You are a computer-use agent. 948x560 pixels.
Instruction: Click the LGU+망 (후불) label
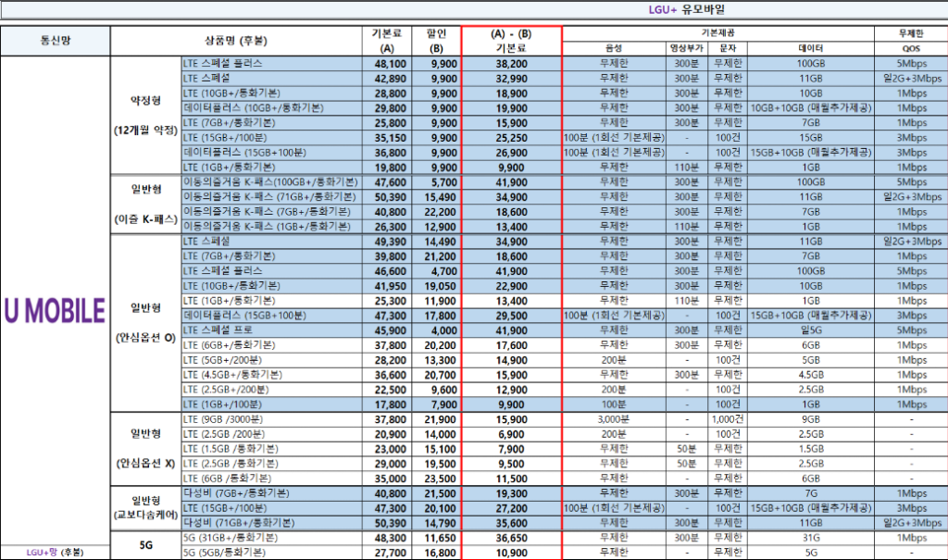[54, 553]
